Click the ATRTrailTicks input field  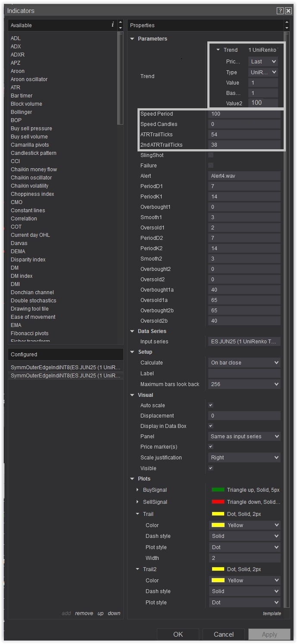(244, 135)
